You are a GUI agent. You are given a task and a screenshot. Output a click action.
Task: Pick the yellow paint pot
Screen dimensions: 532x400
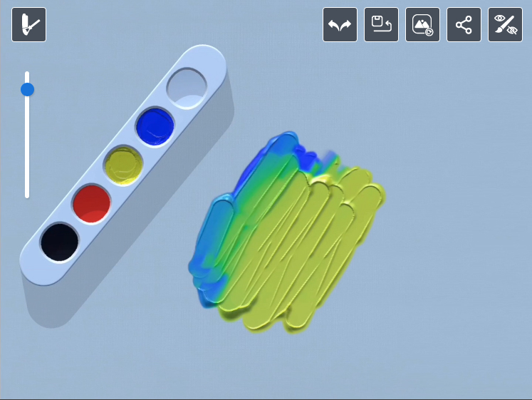[x=123, y=165]
